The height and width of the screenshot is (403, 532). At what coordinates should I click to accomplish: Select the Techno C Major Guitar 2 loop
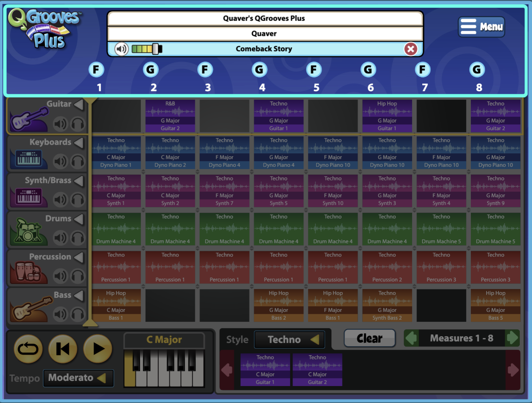[317, 370]
